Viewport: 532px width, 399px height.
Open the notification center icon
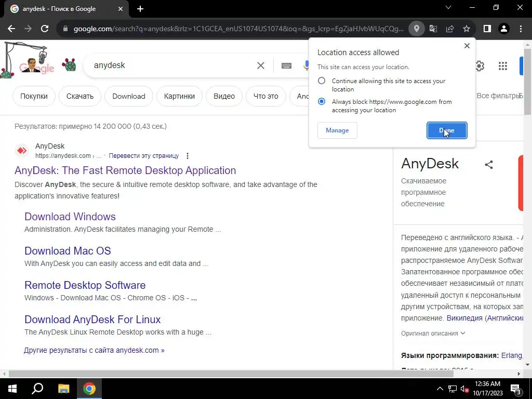pyautogui.click(x=516, y=390)
